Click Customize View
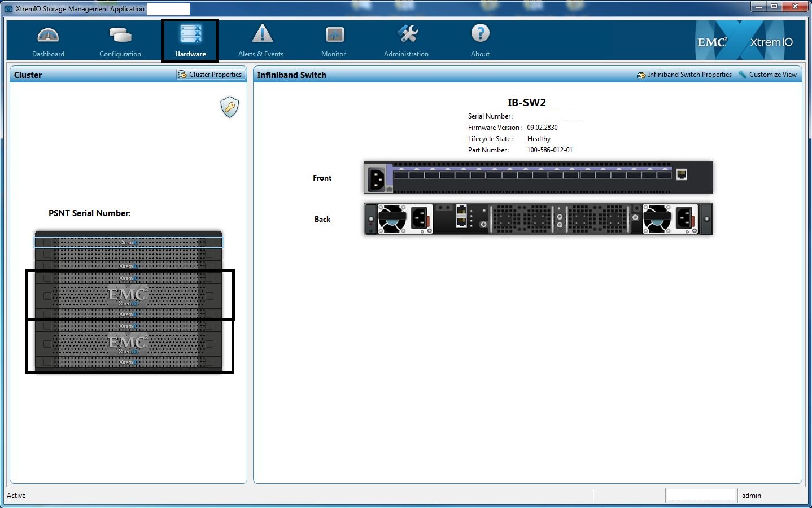Viewport: 812px width, 508px height. point(767,75)
